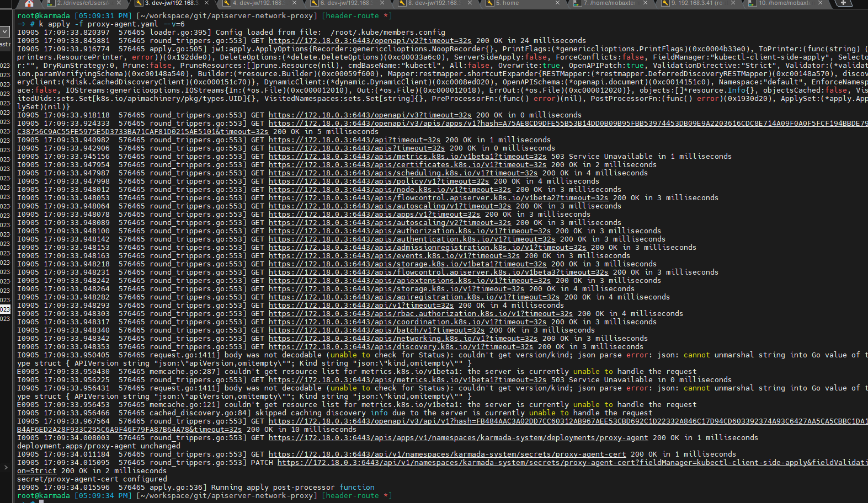
Task: Open the authorization.k8s.io/v1 URL
Action: pyautogui.click(x=409, y=231)
